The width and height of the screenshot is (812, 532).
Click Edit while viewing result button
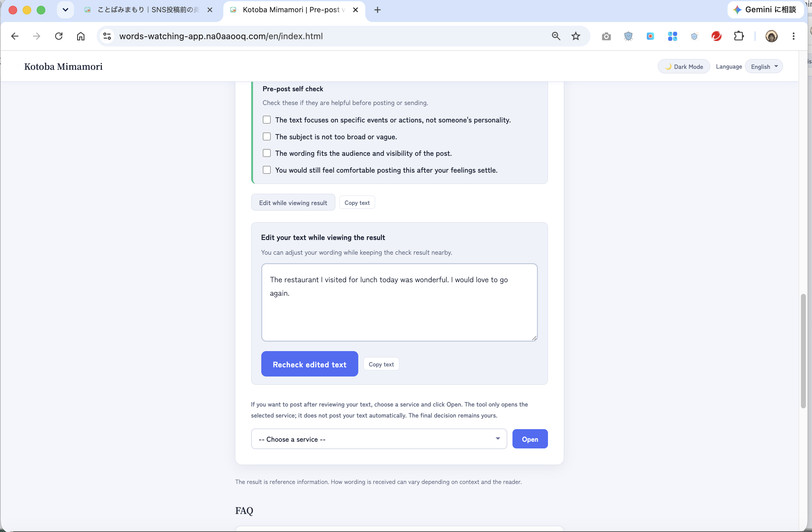[293, 203]
